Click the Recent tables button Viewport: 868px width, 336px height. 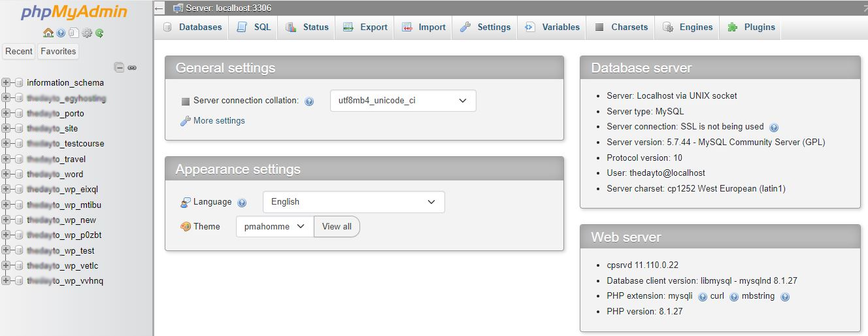pos(19,52)
